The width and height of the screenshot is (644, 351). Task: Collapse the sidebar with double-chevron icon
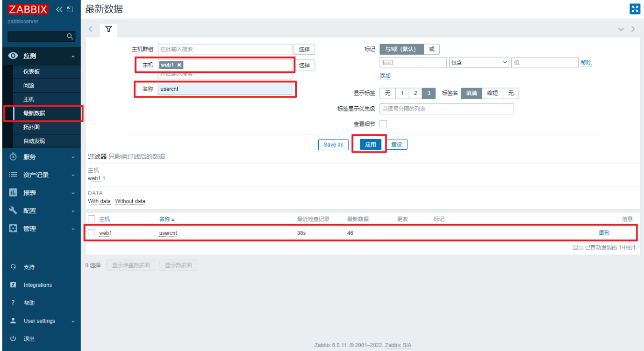point(59,9)
